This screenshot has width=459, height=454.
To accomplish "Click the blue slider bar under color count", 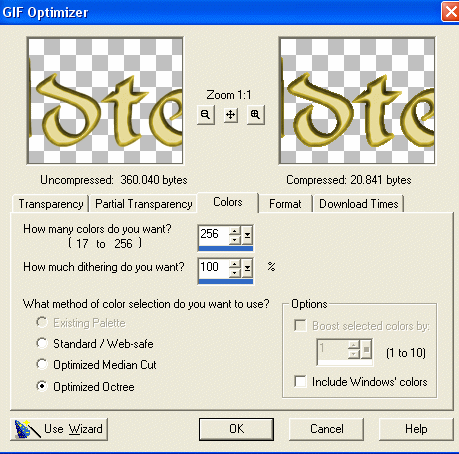I will [x=226, y=248].
